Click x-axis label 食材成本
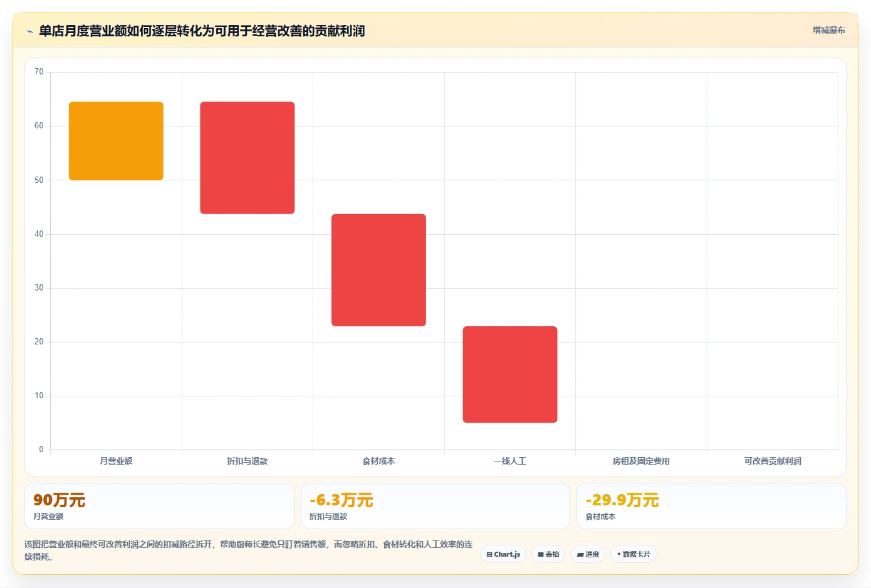The width and height of the screenshot is (871, 588). tap(378, 461)
